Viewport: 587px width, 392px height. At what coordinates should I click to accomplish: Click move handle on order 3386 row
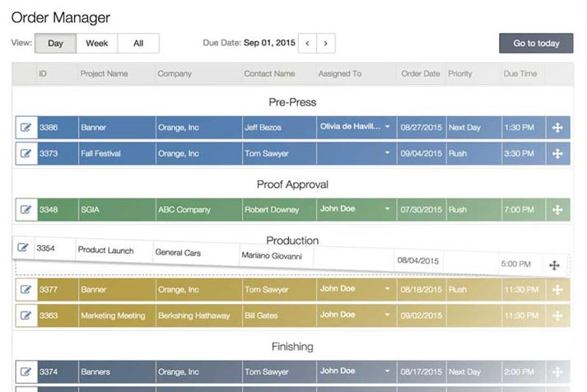click(x=557, y=128)
